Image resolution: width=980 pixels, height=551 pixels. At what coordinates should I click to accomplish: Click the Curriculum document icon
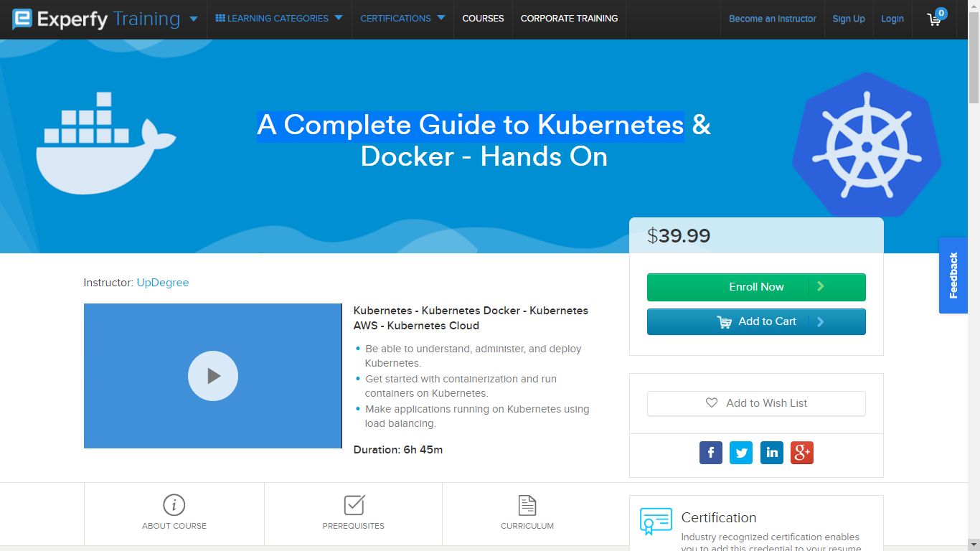[x=527, y=505]
